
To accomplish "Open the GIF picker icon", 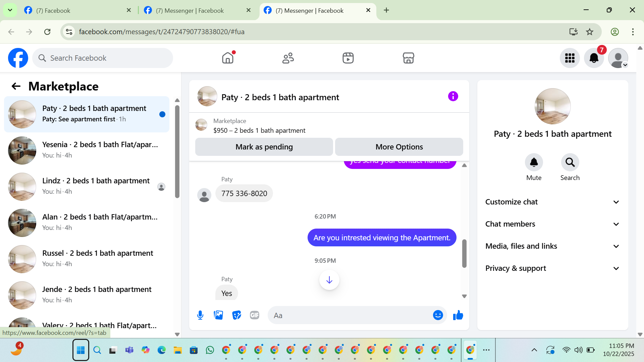I will click(255, 315).
